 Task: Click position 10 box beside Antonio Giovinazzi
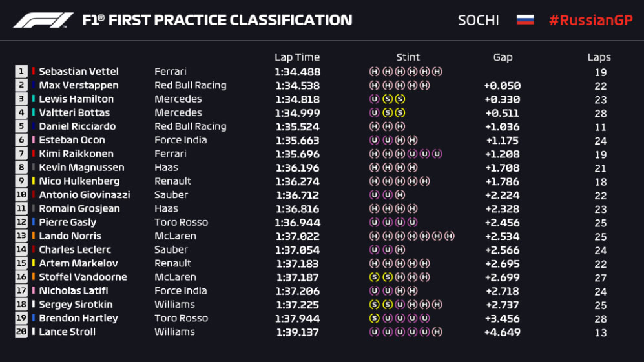[x=21, y=195]
